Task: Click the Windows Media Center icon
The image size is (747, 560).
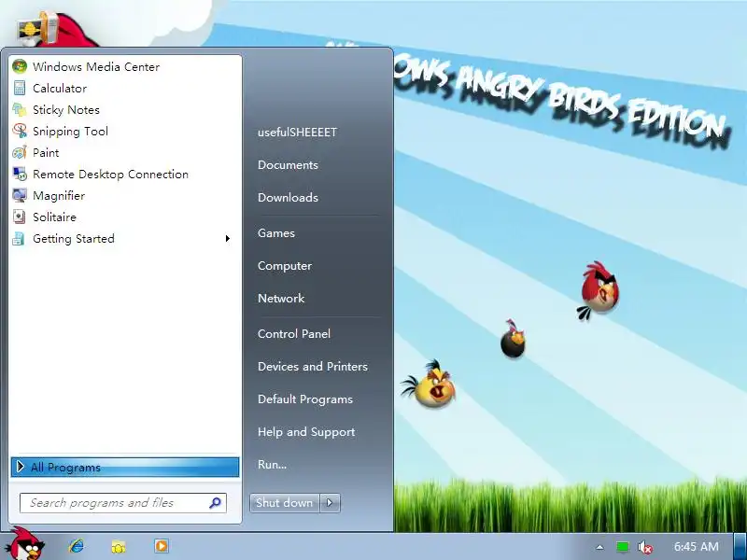Action: [20, 66]
